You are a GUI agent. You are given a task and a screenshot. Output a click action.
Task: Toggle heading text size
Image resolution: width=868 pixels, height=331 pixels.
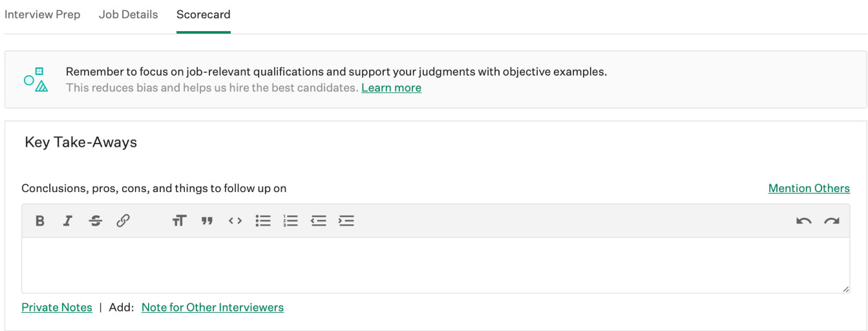179,221
